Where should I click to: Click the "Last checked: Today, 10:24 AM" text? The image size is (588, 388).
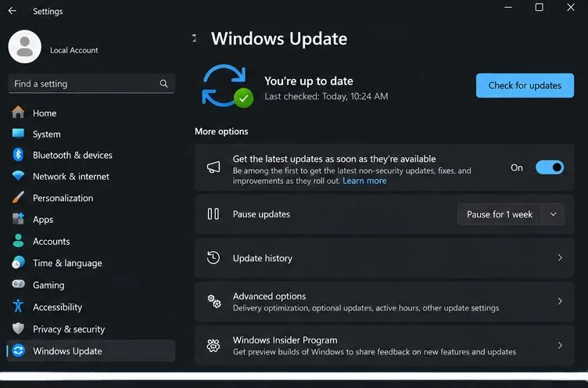click(x=326, y=96)
